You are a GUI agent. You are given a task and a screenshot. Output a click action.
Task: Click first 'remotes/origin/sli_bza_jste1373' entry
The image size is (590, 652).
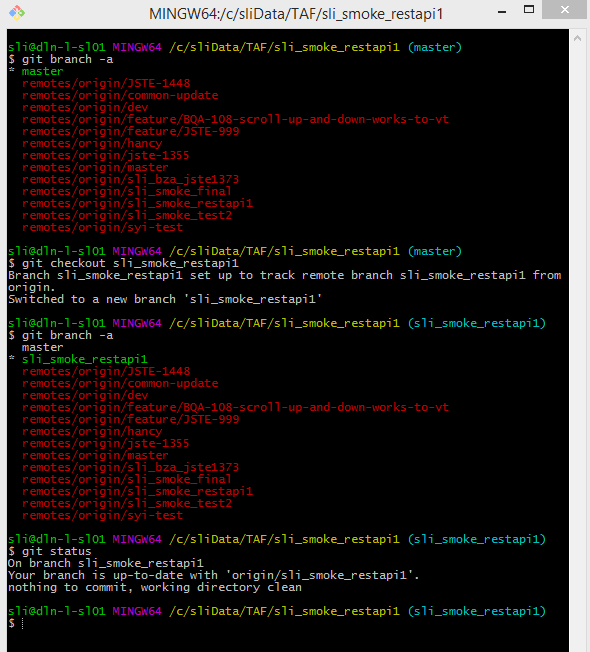(131, 179)
